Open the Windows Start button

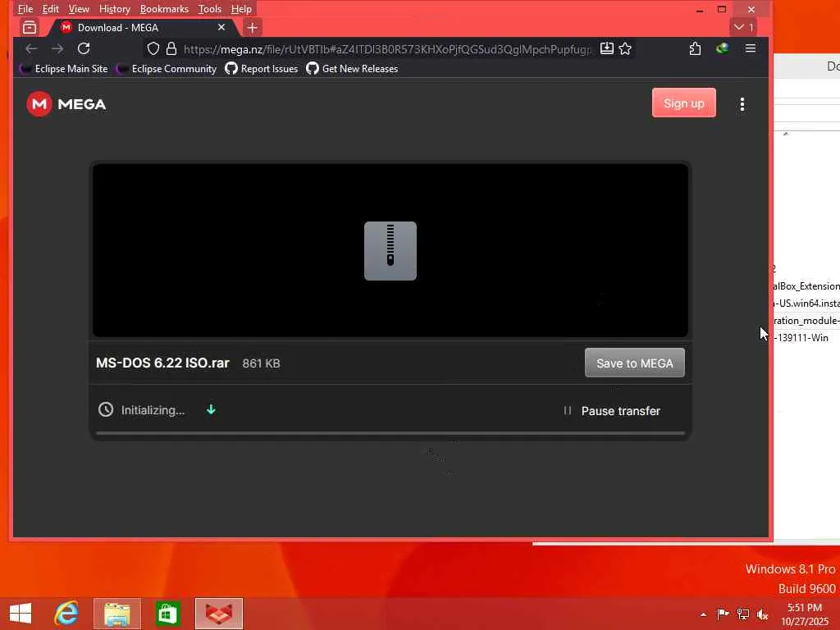click(21, 614)
